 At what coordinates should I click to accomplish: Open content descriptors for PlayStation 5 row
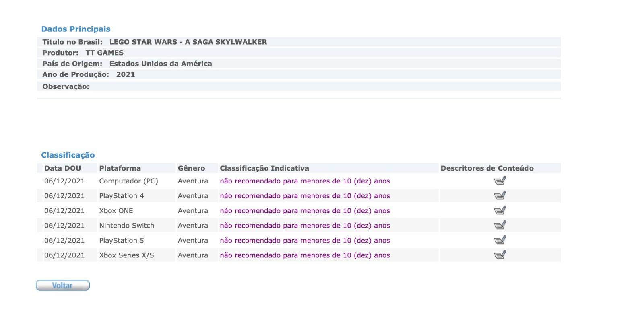click(500, 241)
